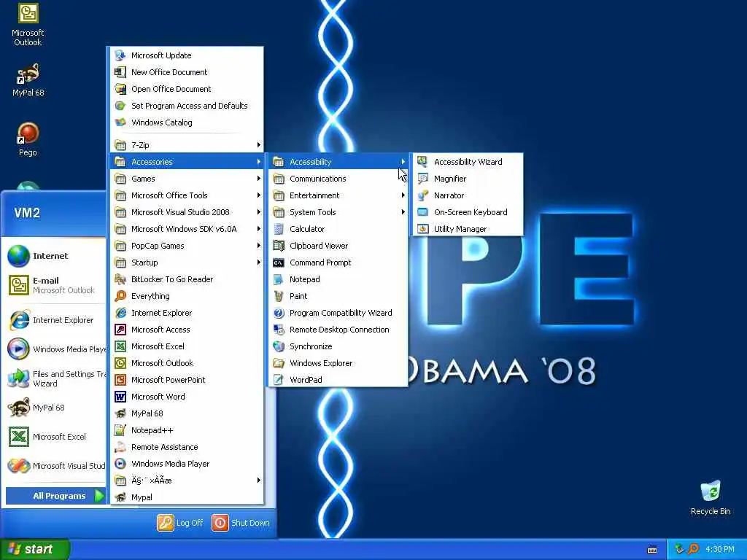Click the start button on taskbar
The width and height of the screenshot is (747, 560).
tap(35, 550)
